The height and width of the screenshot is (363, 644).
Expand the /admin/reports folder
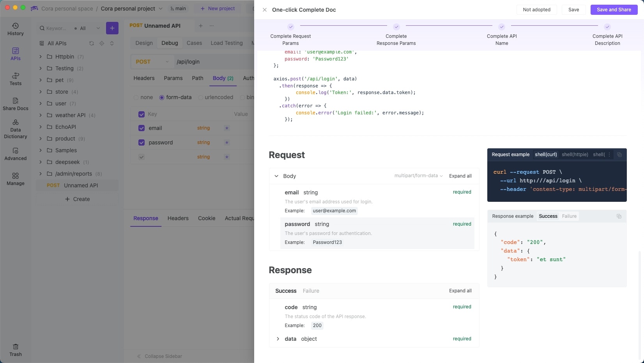(40, 174)
